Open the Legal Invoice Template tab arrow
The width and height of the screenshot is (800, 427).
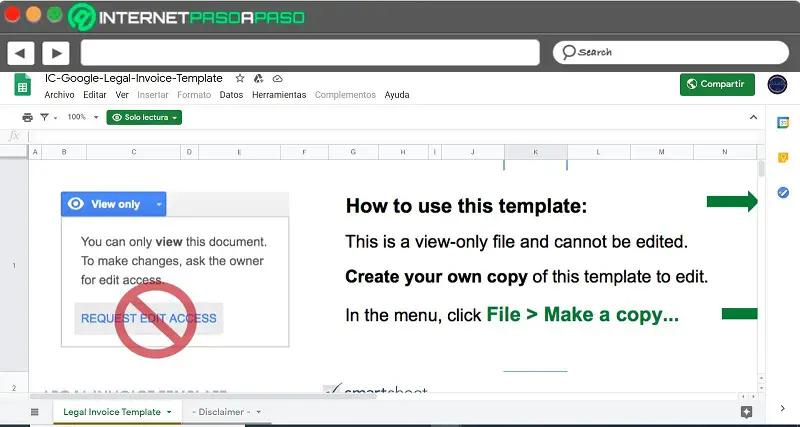[x=169, y=412]
